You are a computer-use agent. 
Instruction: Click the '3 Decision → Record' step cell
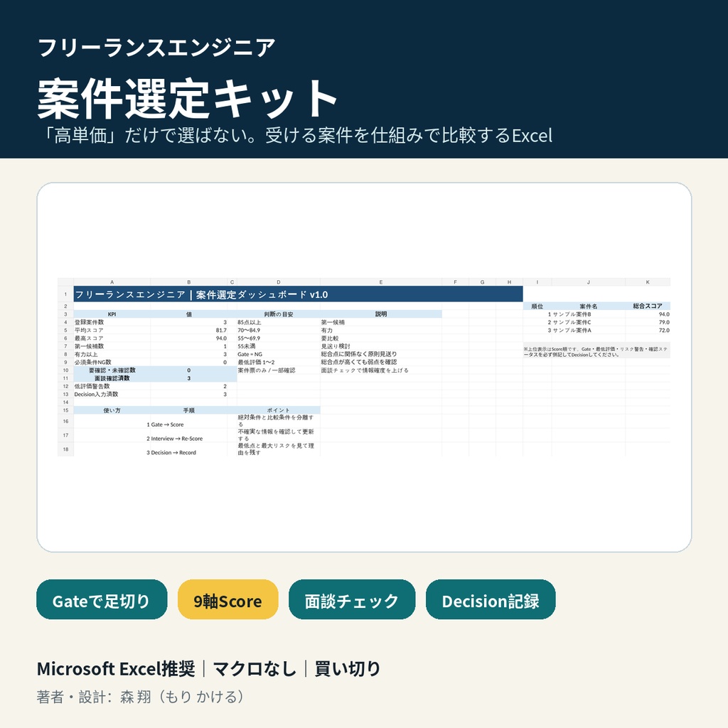[x=171, y=453]
